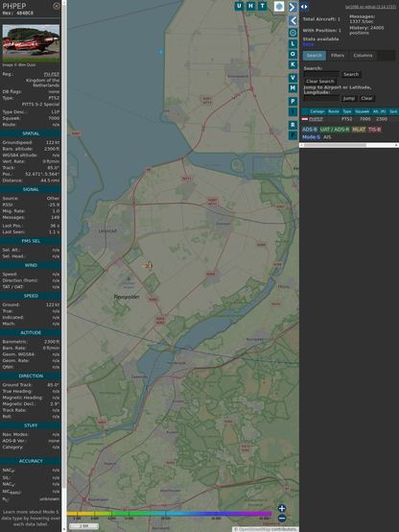399x532 pixels.
Task: Toggle the R map button
Action: [293, 125]
